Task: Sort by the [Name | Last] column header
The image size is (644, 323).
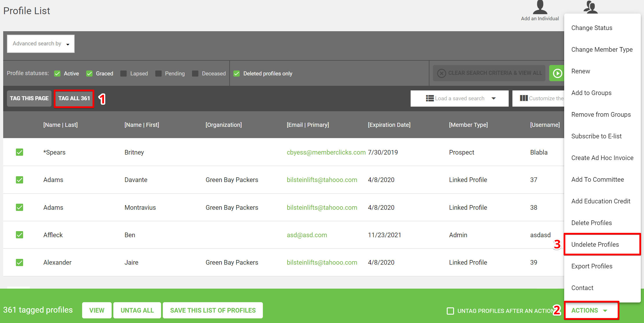Action: [60, 125]
